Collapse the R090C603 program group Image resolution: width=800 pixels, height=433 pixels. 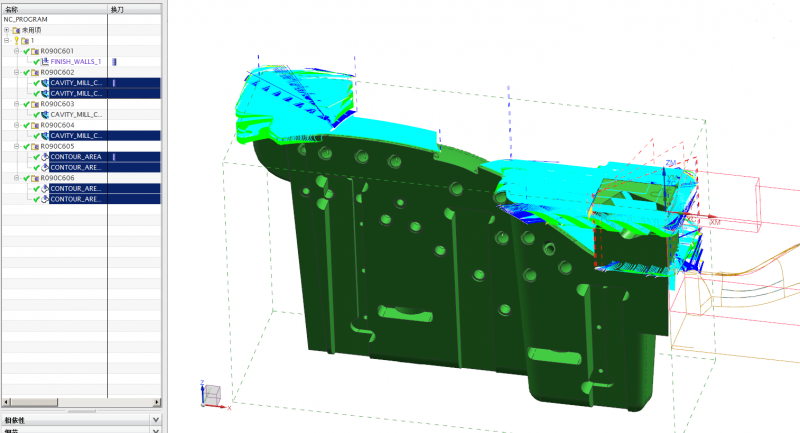(17, 104)
